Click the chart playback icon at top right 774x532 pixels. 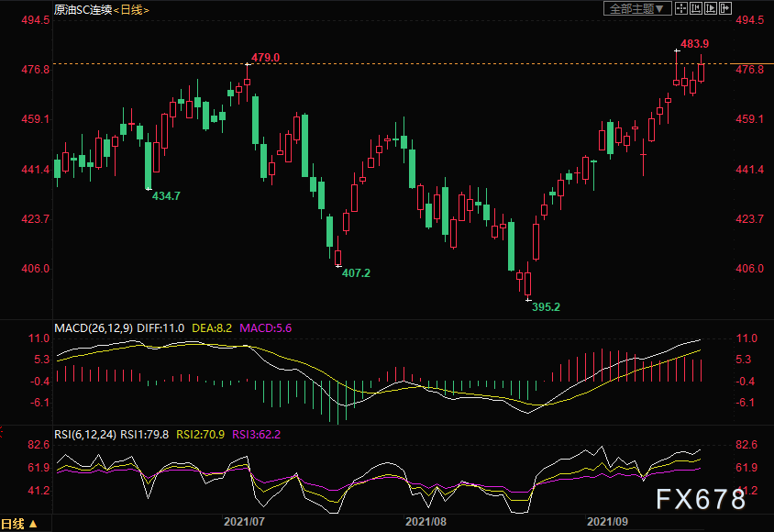pos(711,8)
